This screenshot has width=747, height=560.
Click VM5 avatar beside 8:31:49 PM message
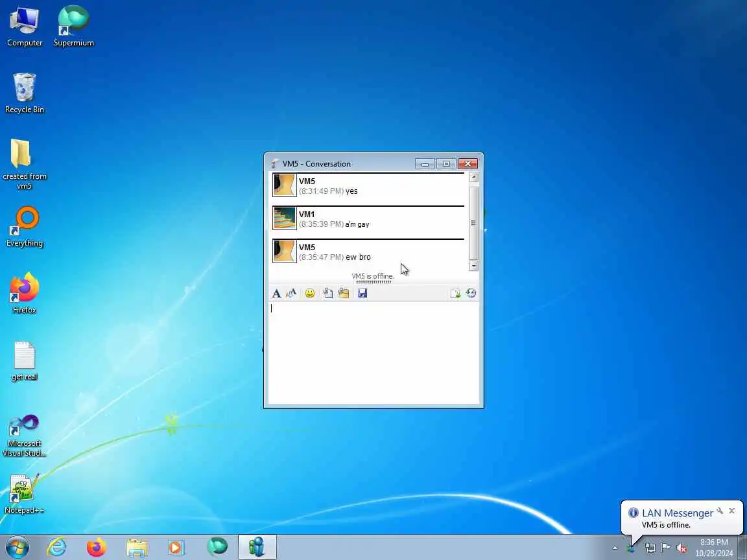285,185
